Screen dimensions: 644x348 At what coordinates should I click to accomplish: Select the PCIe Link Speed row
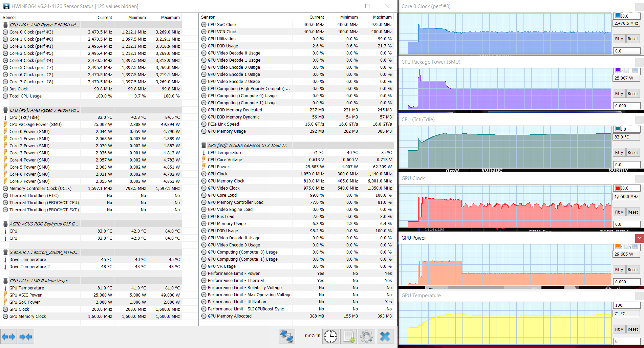point(297,124)
